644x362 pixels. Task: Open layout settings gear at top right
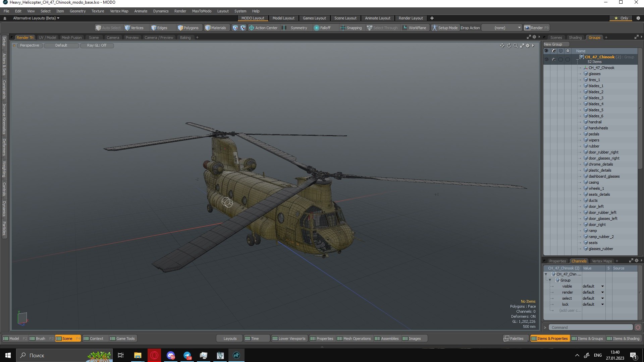(x=638, y=18)
